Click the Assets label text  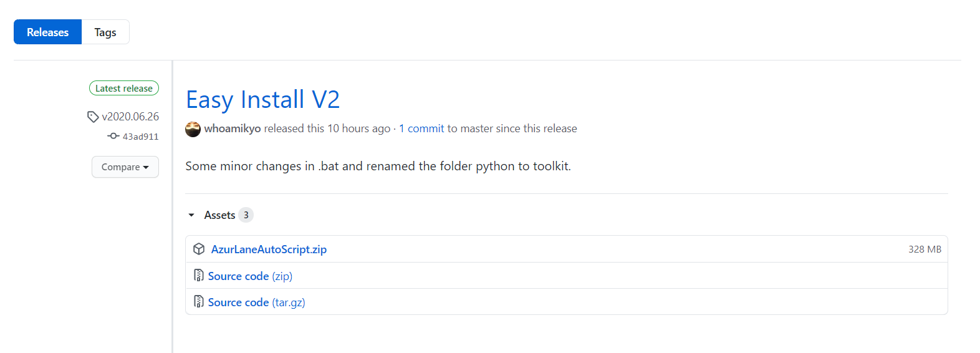[219, 215]
